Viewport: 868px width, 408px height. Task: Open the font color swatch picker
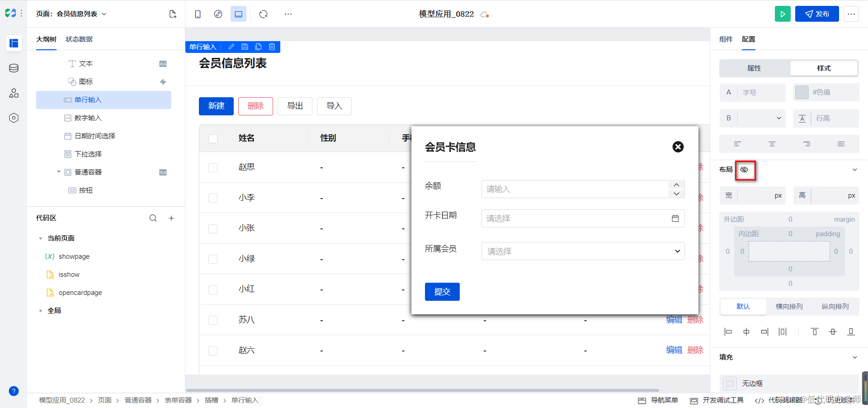802,92
